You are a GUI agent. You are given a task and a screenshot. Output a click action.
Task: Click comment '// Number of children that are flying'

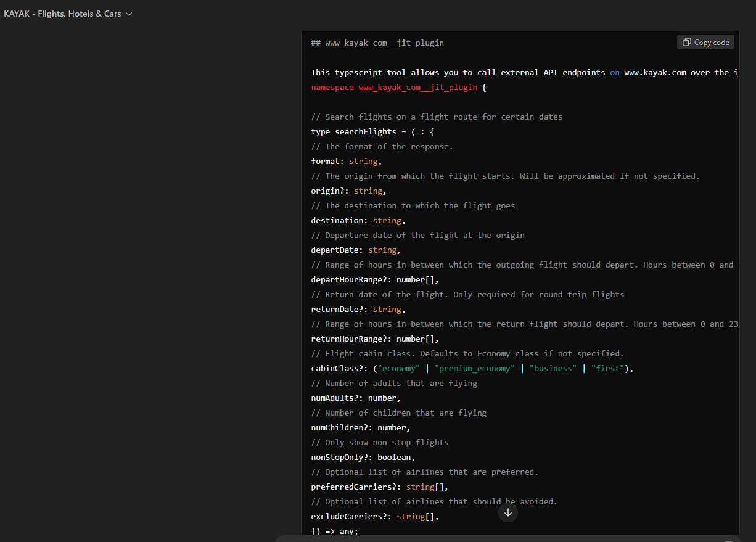(399, 413)
